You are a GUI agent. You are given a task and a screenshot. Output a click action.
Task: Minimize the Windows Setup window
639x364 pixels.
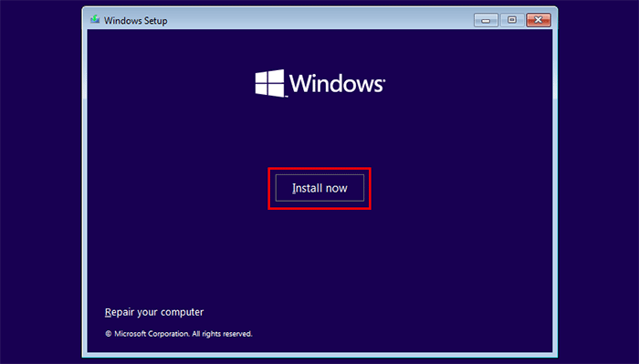(486, 20)
